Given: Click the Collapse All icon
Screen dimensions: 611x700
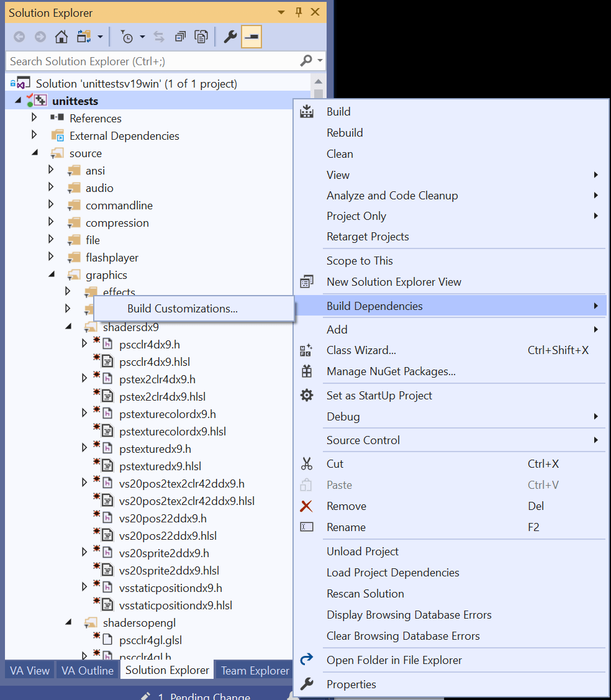Looking at the screenshot, I should pyautogui.click(x=179, y=37).
